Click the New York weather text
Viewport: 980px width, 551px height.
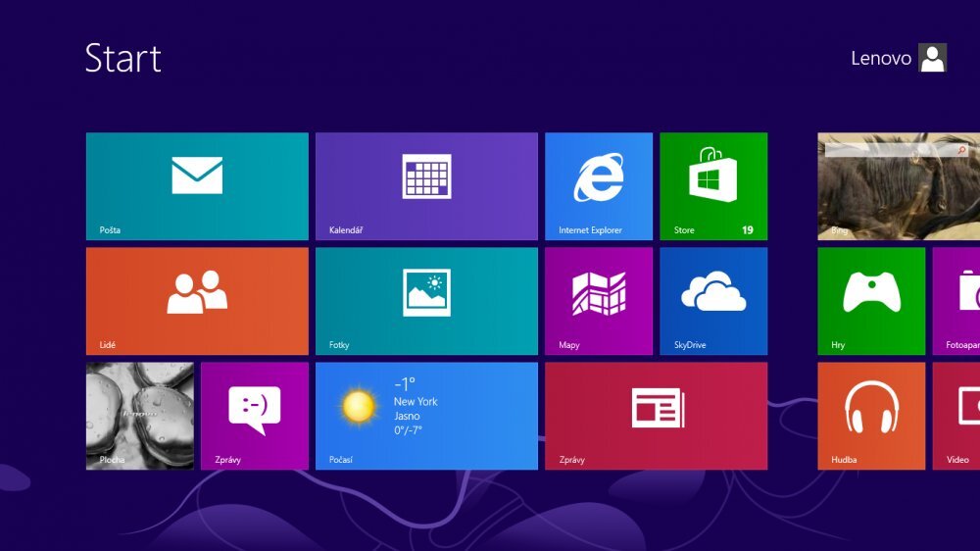tap(416, 402)
